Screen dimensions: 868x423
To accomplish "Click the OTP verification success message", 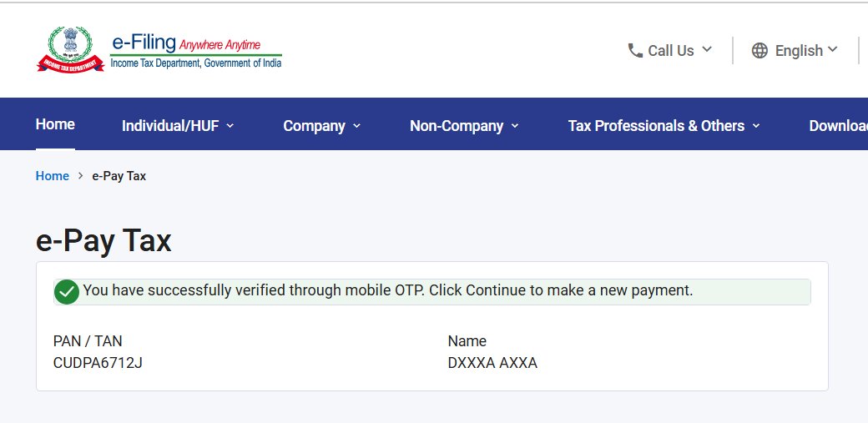I will [x=387, y=290].
